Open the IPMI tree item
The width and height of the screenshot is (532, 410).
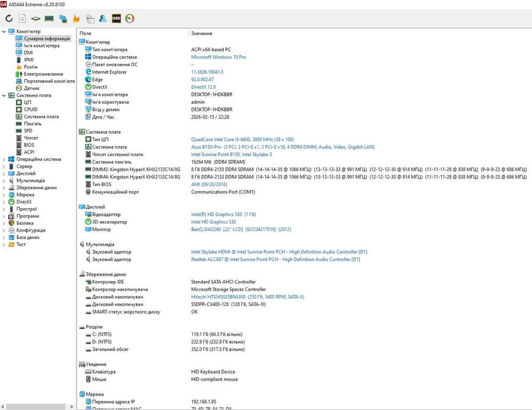[x=29, y=60]
